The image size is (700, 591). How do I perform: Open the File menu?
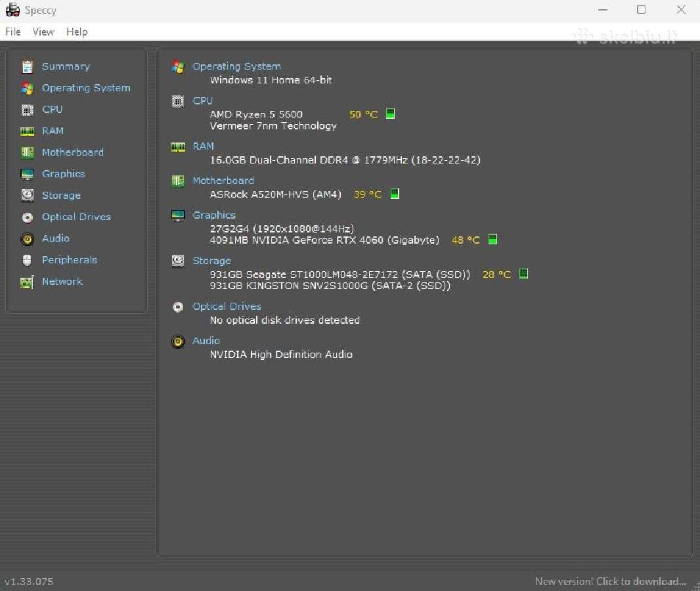coord(13,32)
